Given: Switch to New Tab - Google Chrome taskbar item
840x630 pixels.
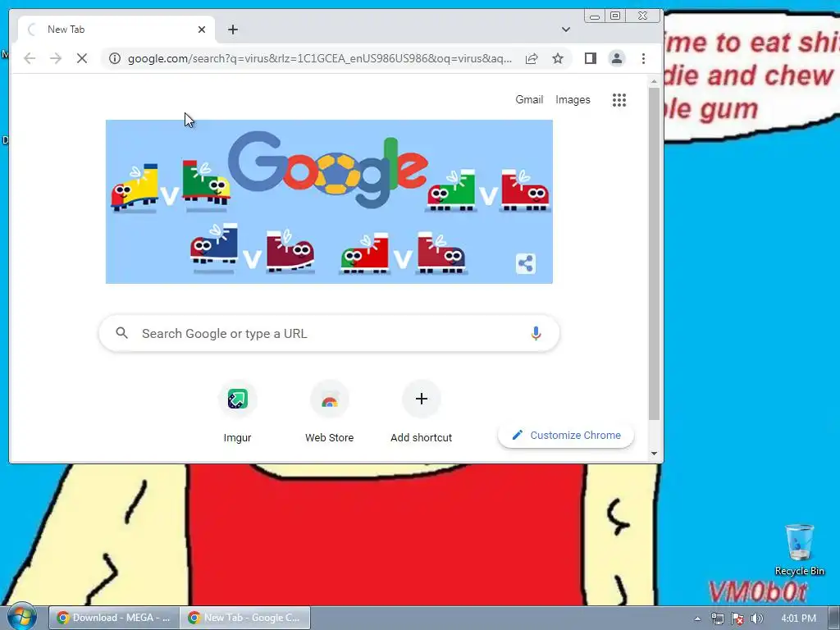Looking at the screenshot, I should (x=244, y=618).
